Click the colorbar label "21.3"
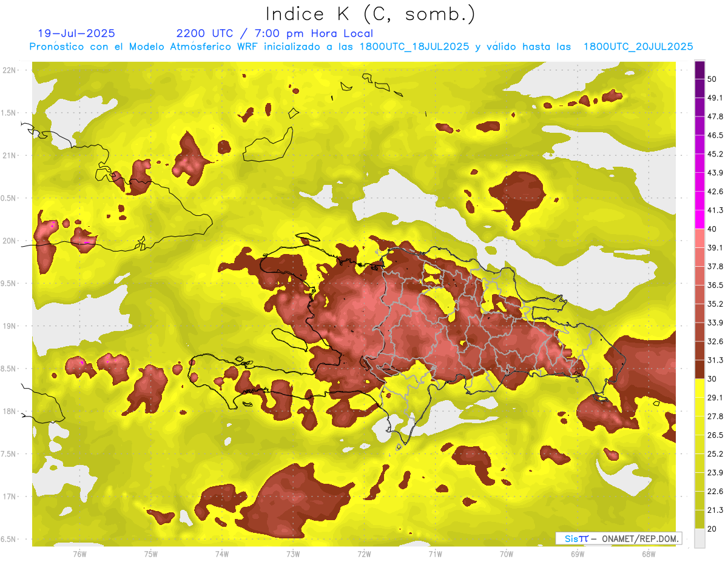The height and width of the screenshot is (562, 728). point(715,510)
